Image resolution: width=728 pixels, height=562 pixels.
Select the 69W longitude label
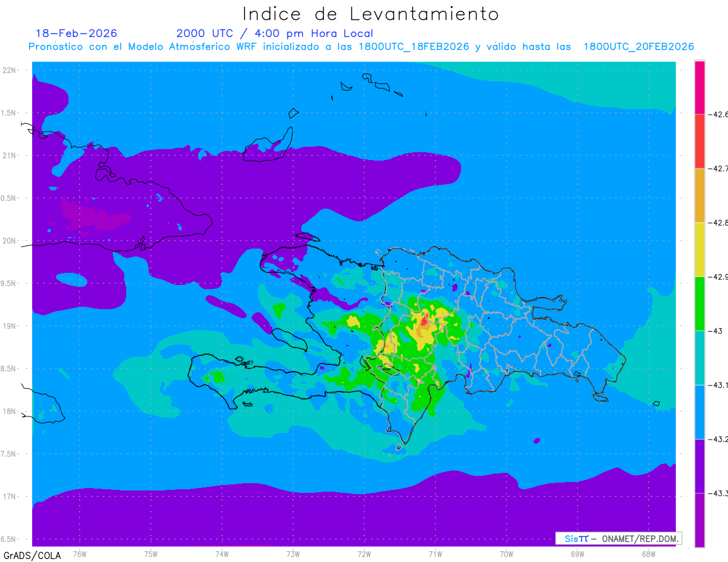point(578,554)
